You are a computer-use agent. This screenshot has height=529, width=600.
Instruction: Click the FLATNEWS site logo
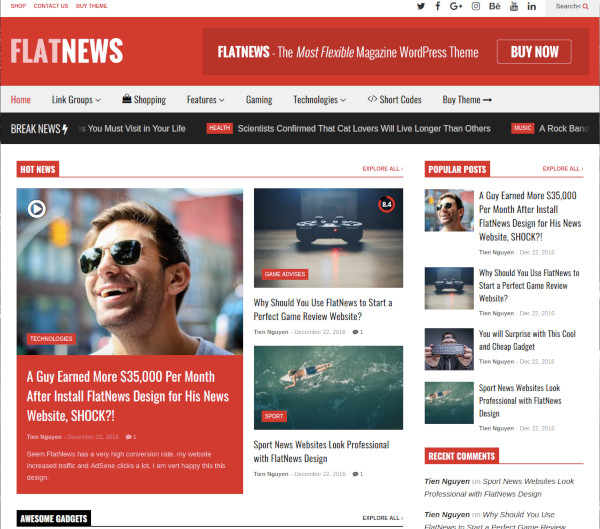pos(67,51)
